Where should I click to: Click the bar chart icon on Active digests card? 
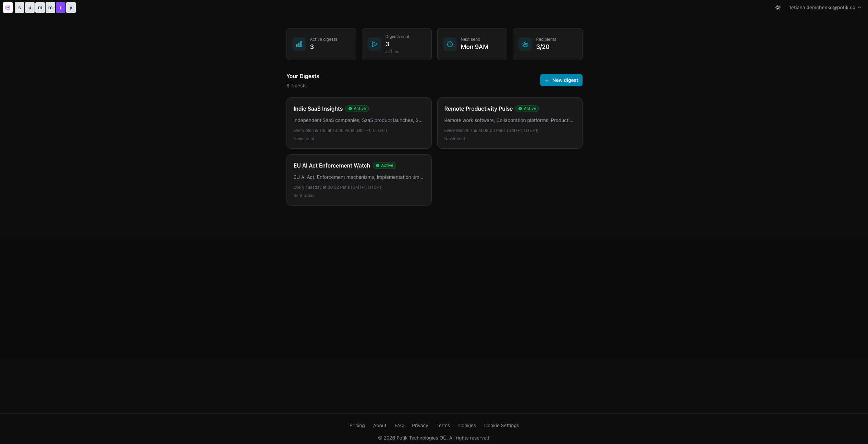(x=299, y=44)
